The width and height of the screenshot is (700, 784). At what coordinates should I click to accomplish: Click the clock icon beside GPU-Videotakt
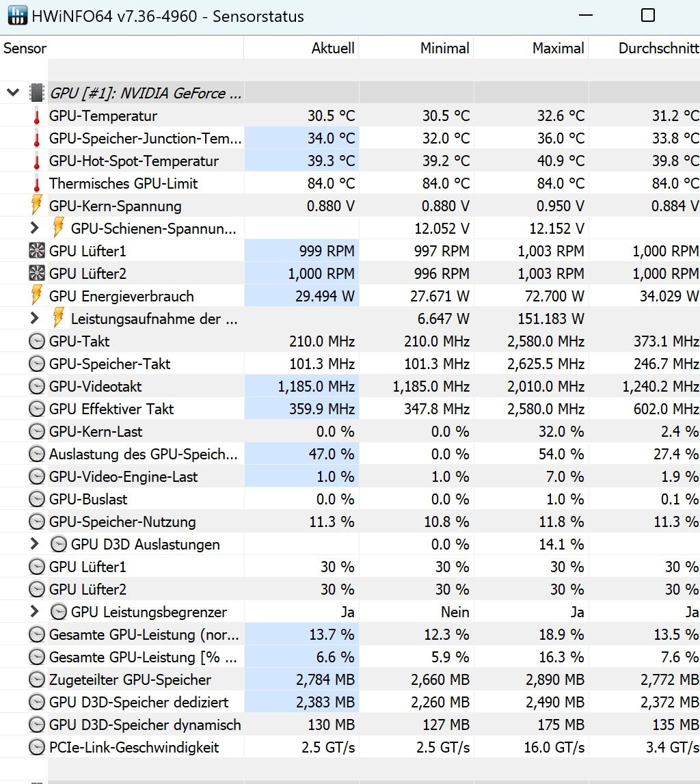click(x=36, y=386)
